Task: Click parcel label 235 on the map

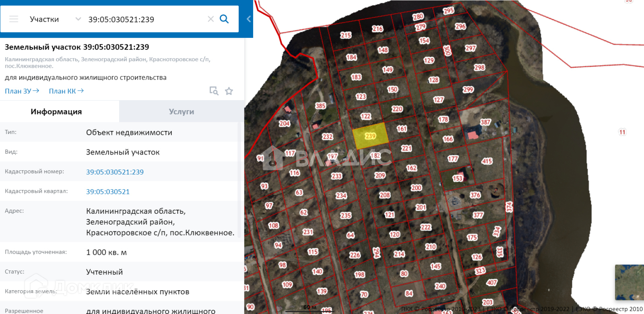Action: (x=346, y=215)
